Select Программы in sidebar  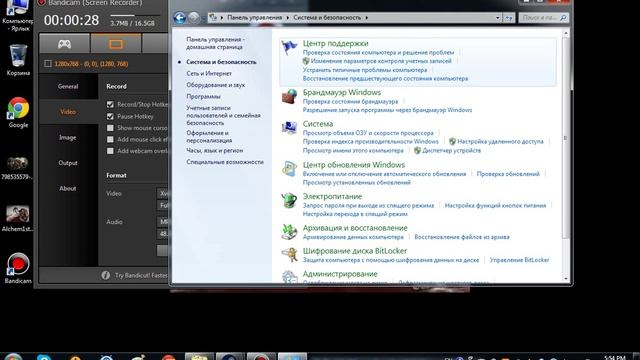coord(203,96)
